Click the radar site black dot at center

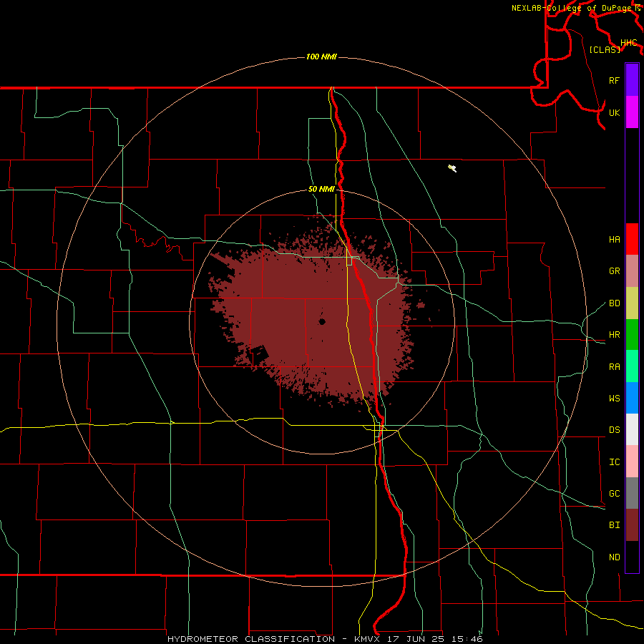click(x=322, y=322)
